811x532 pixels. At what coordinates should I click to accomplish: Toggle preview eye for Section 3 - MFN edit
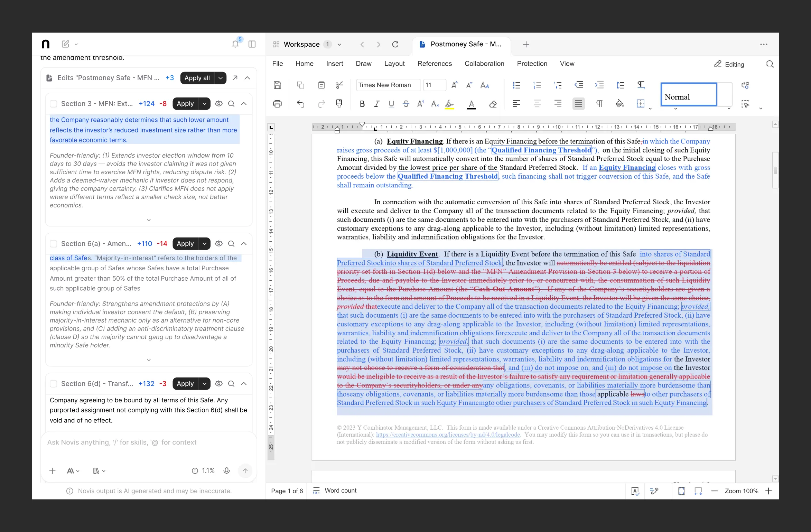tap(219, 104)
